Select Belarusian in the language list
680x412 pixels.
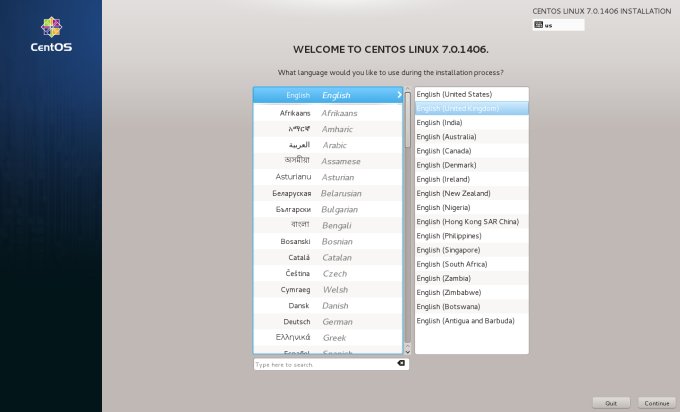coord(328,193)
